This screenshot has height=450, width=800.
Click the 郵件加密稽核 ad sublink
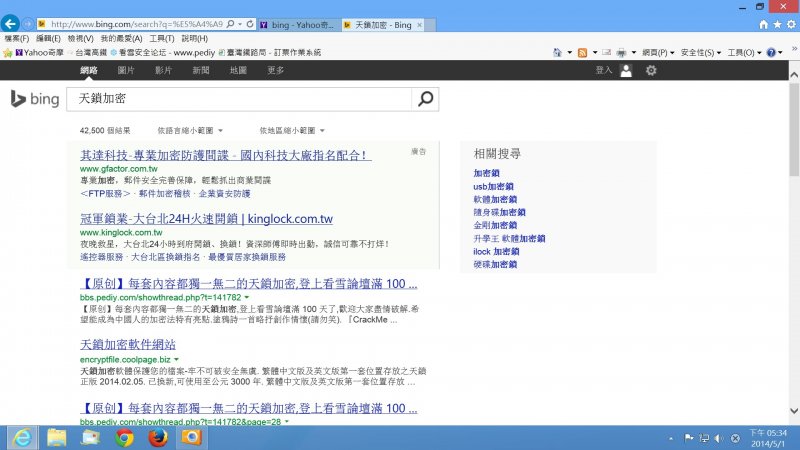coord(164,193)
